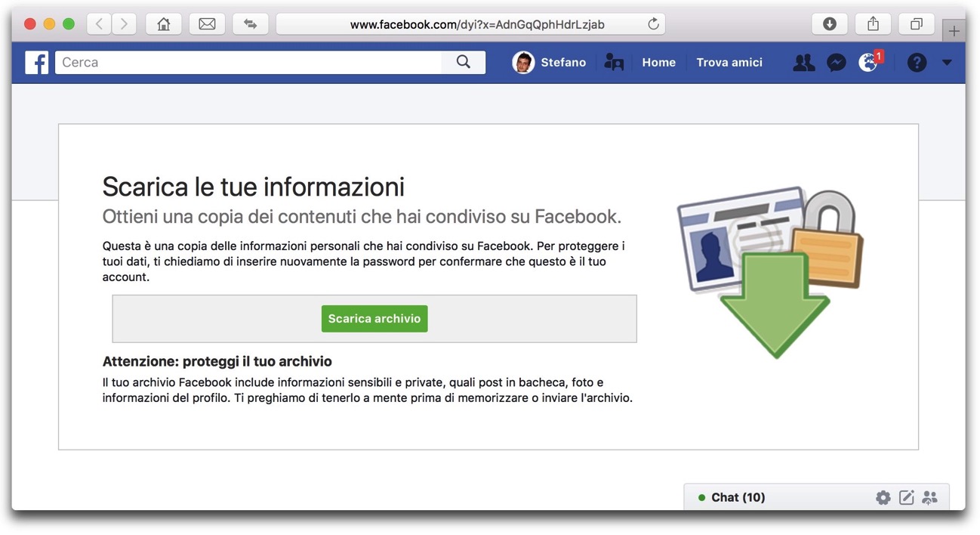Click the green window zoom button
The width and height of the screenshot is (980, 535).
[69, 24]
